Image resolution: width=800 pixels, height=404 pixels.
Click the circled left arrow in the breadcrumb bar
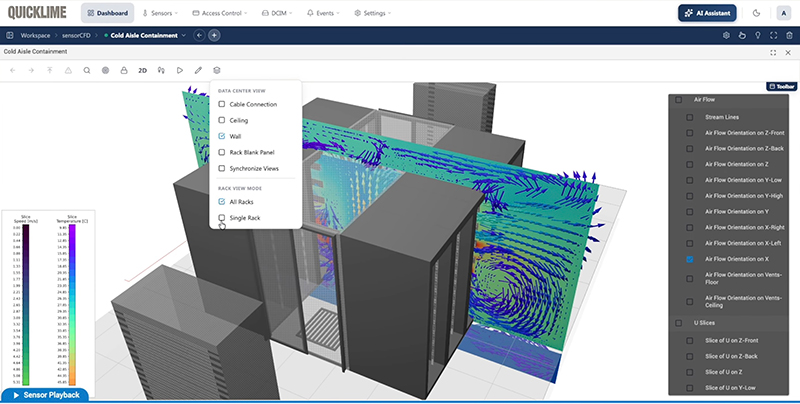[x=199, y=35]
